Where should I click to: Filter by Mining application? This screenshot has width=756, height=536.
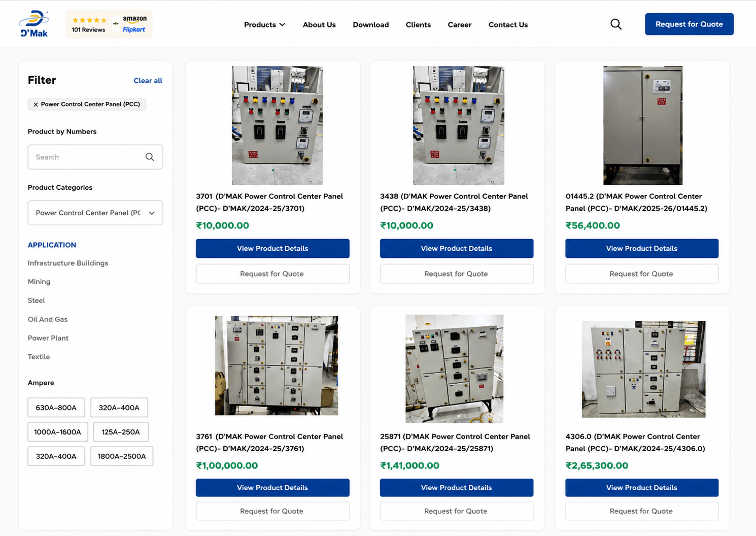click(39, 282)
